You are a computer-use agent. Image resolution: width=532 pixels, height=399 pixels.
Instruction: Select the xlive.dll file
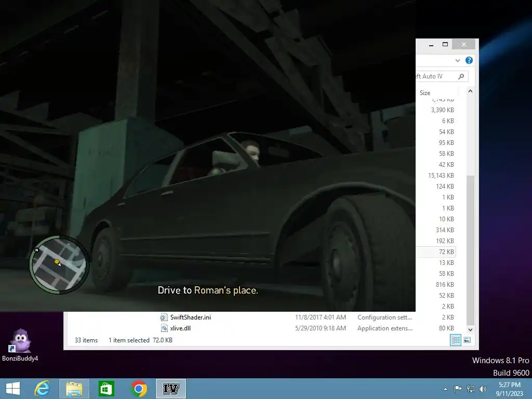[180, 328]
